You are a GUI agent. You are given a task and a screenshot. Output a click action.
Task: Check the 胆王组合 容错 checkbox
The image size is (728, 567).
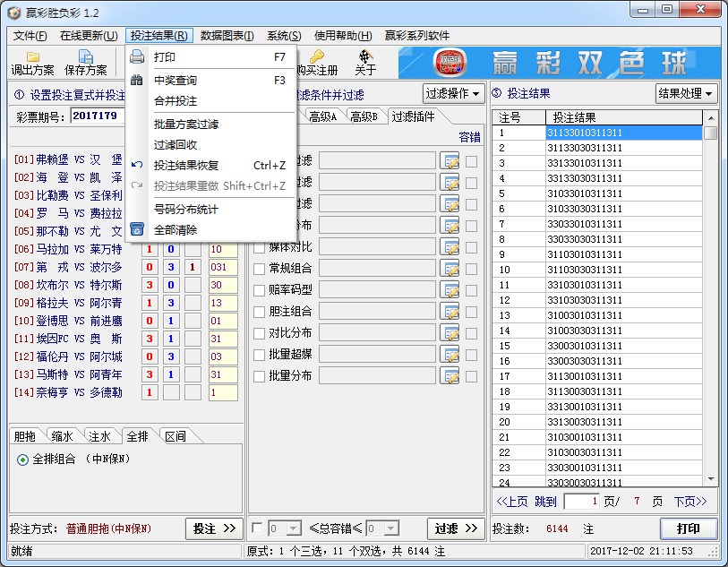point(472,312)
